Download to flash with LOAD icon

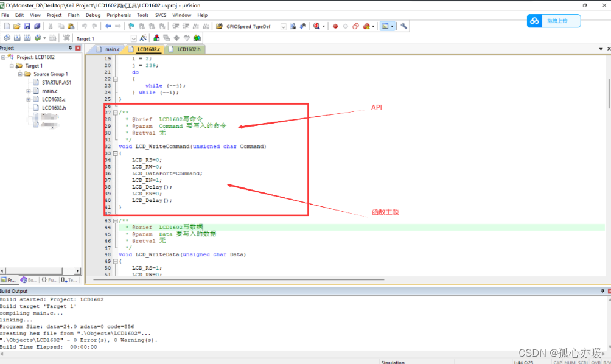click(66, 38)
